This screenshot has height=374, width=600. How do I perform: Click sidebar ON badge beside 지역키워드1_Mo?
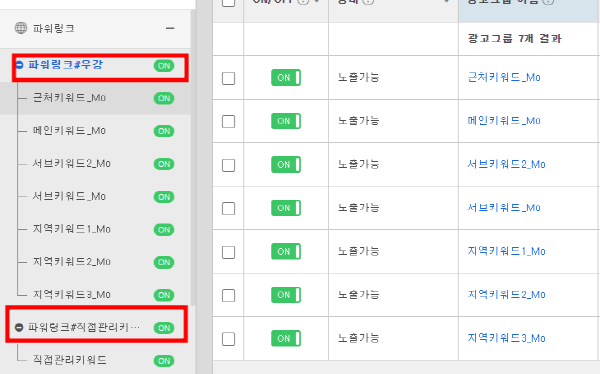point(164,230)
